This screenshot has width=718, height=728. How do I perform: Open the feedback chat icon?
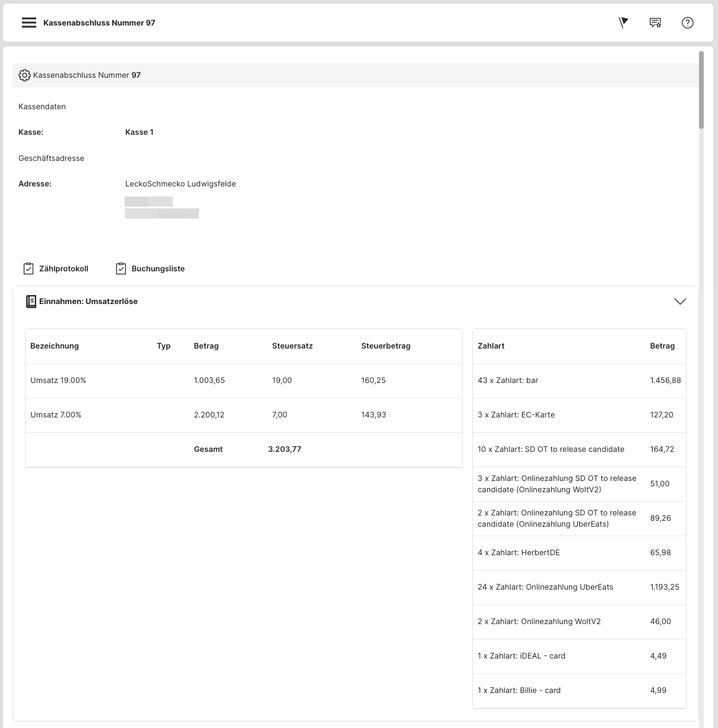[655, 23]
